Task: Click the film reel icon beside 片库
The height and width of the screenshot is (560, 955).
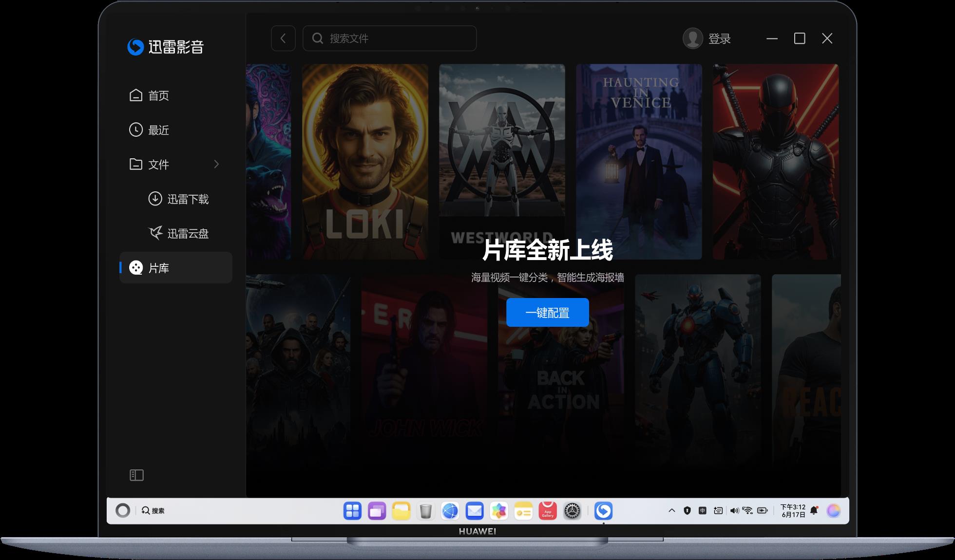Action: tap(136, 268)
